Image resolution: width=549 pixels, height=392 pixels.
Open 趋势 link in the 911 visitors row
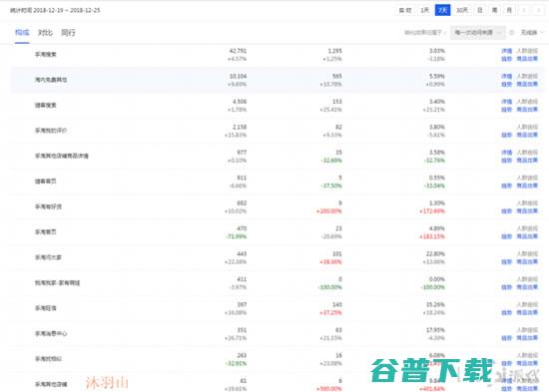click(507, 186)
